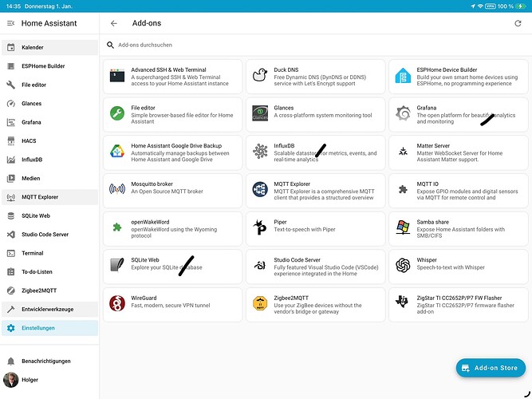Click the ZigStar FW Flasher icon
Screen dimensions: 532x399
coord(403,302)
